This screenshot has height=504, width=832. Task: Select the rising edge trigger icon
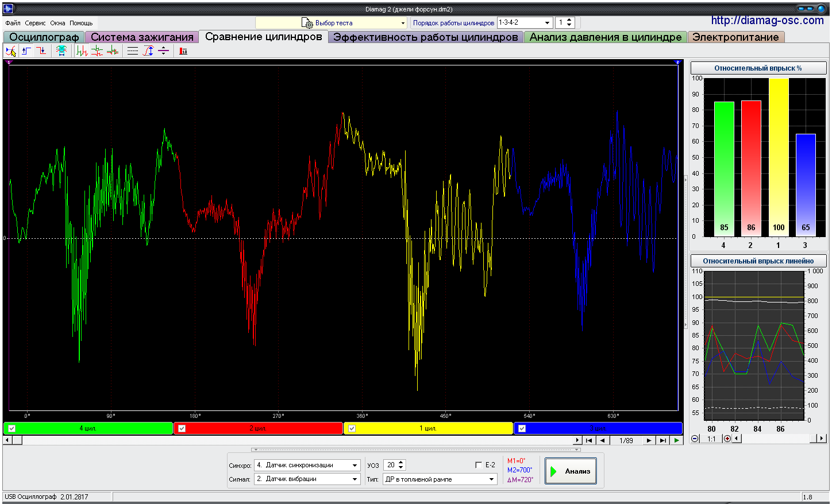26,51
